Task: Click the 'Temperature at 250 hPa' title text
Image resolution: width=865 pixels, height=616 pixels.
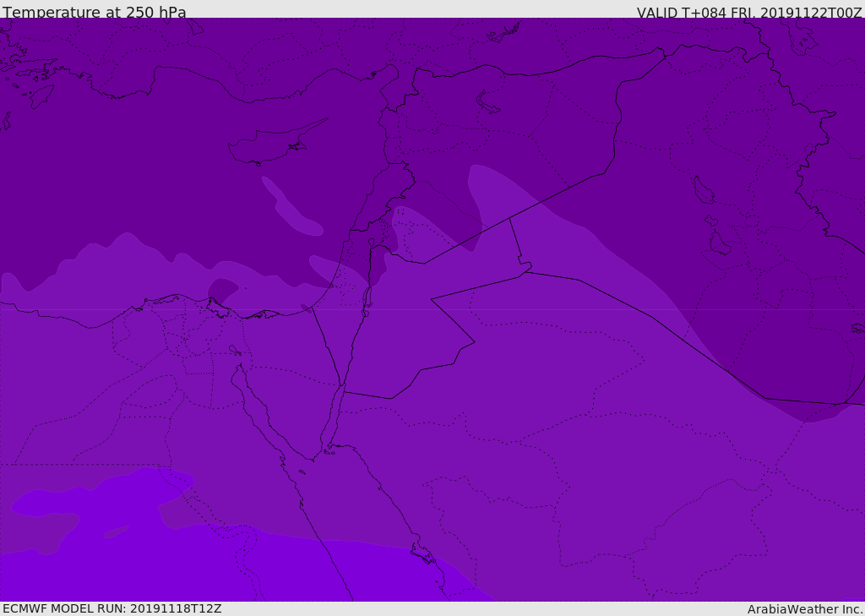Action: click(95, 12)
